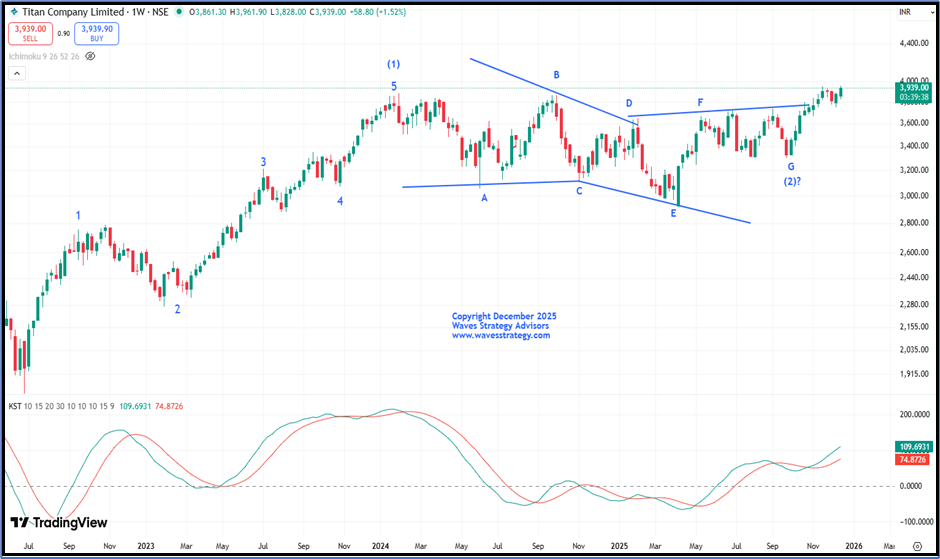Click the KST legend value 74.8726

169,406
